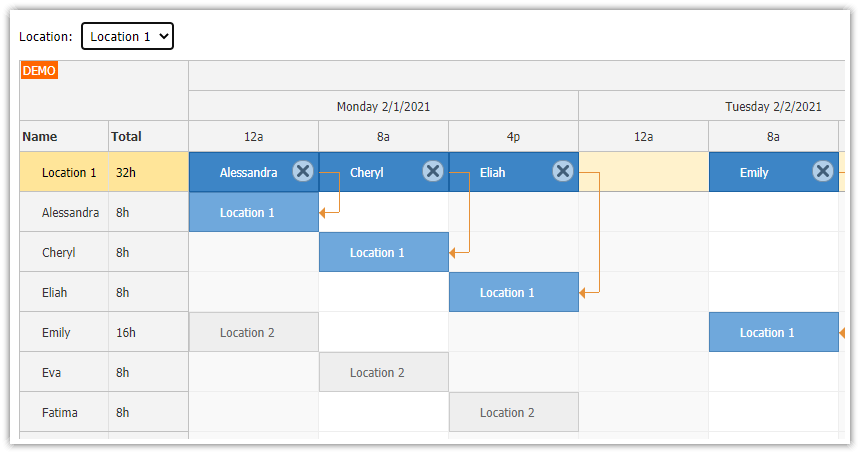Remove Alessandra's shift with the X icon
This screenshot has width=860, height=454.
click(303, 171)
